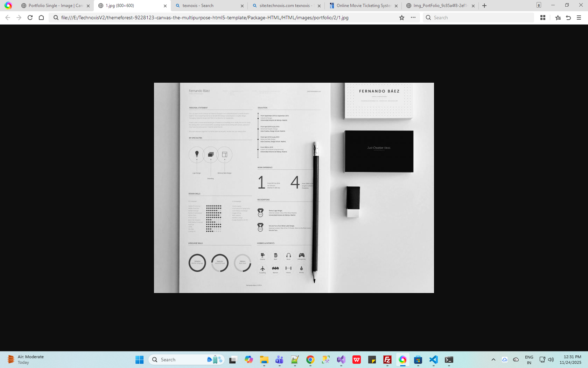Image resolution: width=588 pixels, height=368 pixels.
Task: Bookmark this page with the star icon
Action: coord(402,18)
